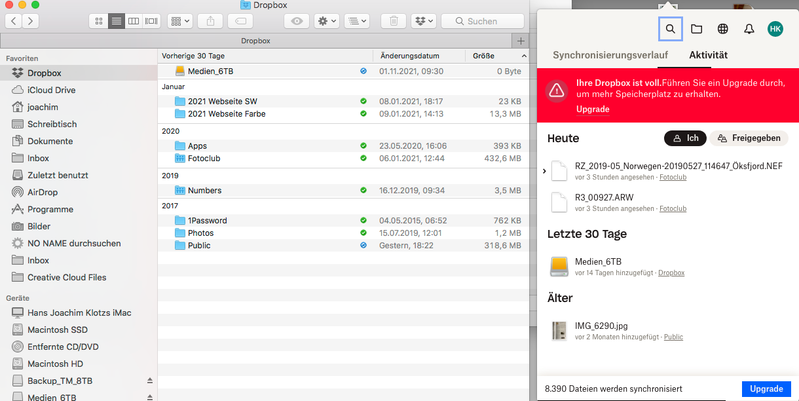Select iCloud Drive in the sidebar
This screenshot has height=401, width=799.
click(x=52, y=90)
